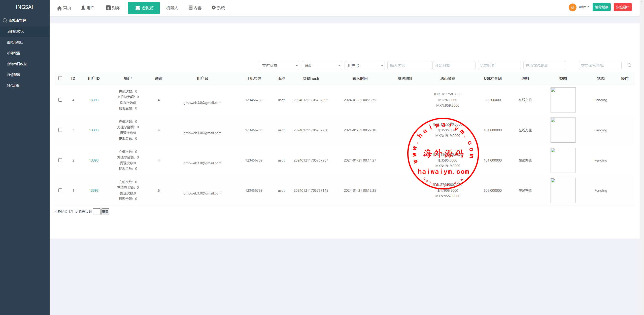Click the virtual coin stack icon

138,8
